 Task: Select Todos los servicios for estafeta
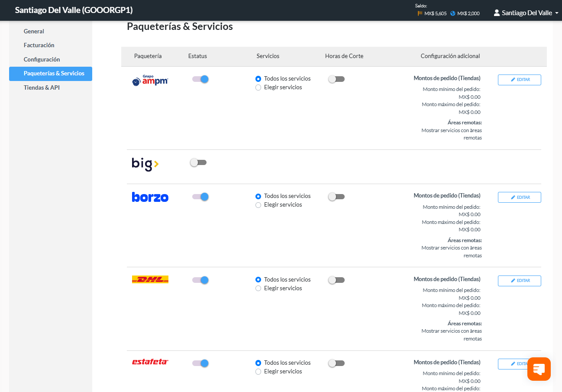[x=258, y=363]
